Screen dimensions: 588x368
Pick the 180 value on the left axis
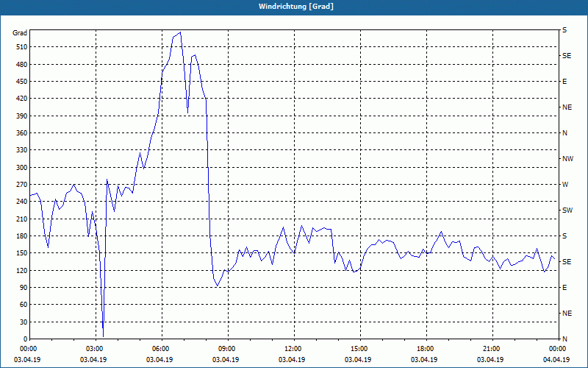tap(22, 236)
